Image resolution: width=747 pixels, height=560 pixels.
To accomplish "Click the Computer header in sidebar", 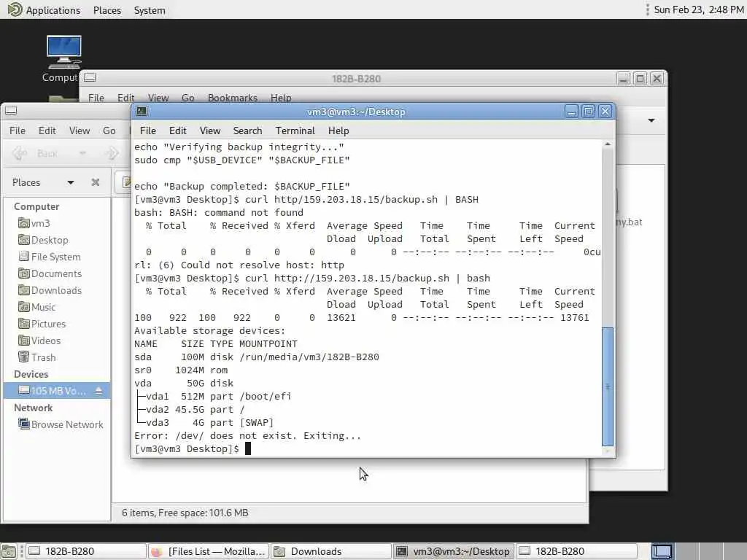I will tap(36, 206).
